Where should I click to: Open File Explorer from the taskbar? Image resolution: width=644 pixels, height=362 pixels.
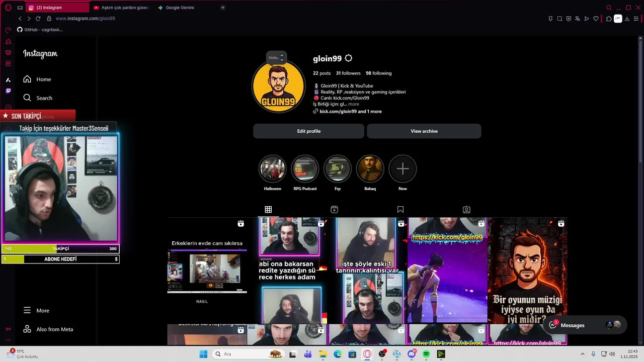pyautogui.click(x=323, y=354)
